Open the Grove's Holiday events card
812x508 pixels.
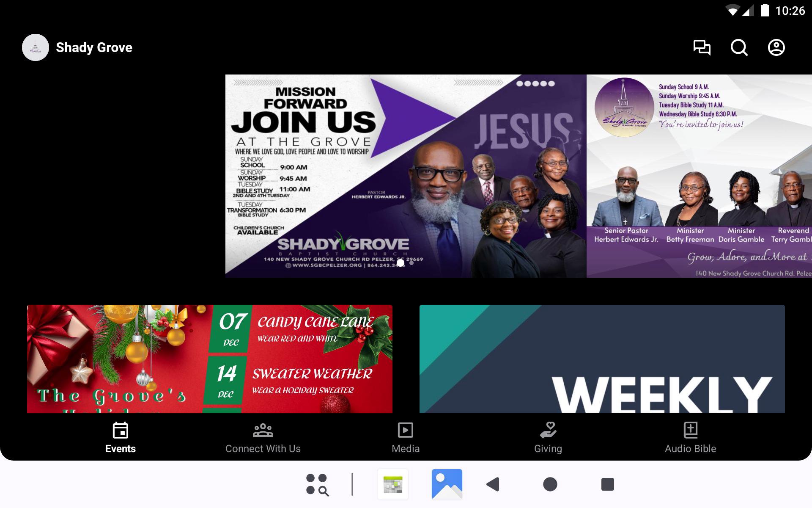pyautogui.click(x=209, y=359)
